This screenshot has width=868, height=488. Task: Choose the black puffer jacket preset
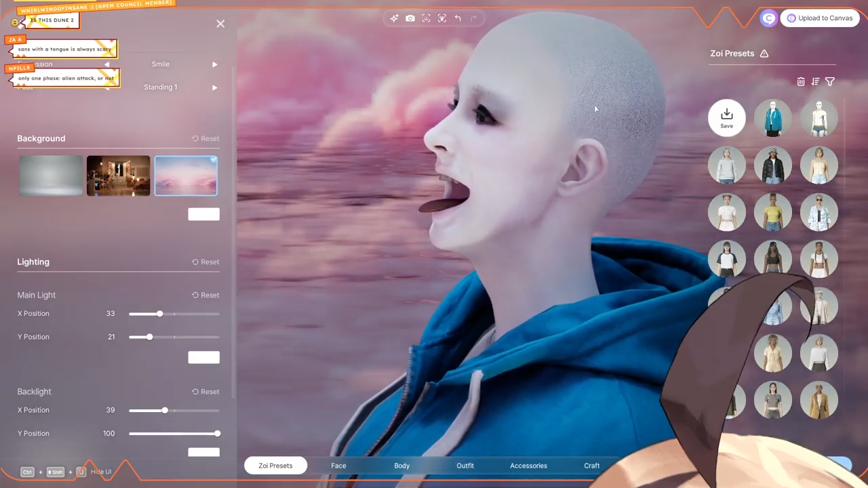point(773,165)
